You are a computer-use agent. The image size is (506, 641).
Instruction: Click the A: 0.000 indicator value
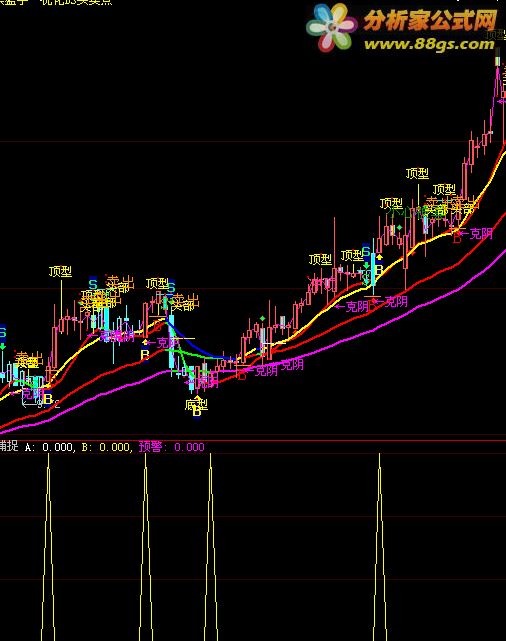pos(49,447)
